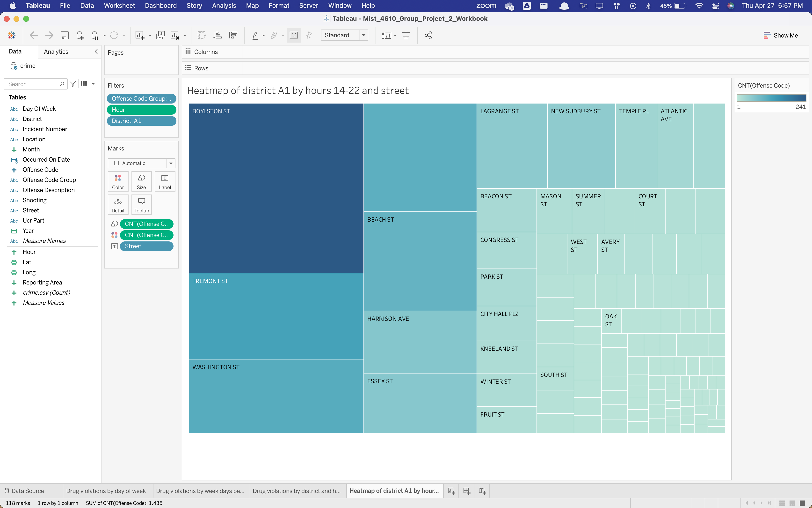This screenshot has height=508, width=812.
Task: Switch to the Analytics tab
Action: pyautogui.click(x=56, y=51)
